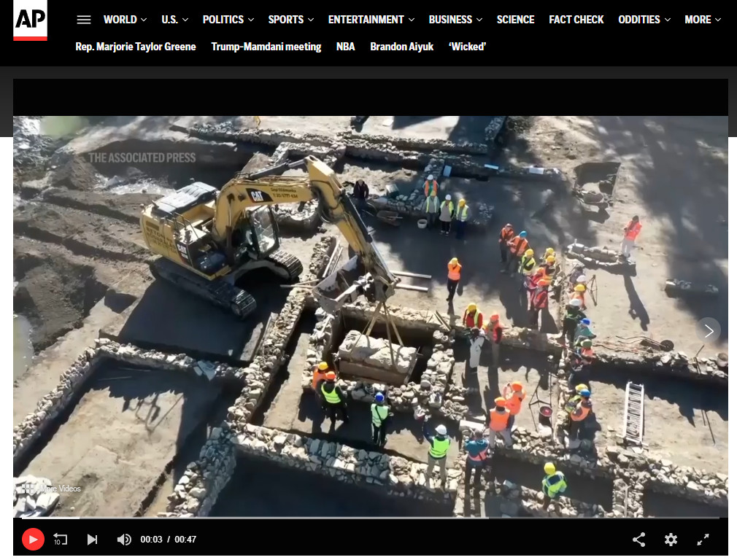Open video settings gear
Screen dimensions: 737x560
pyautogui.click(x=671, y=540)
